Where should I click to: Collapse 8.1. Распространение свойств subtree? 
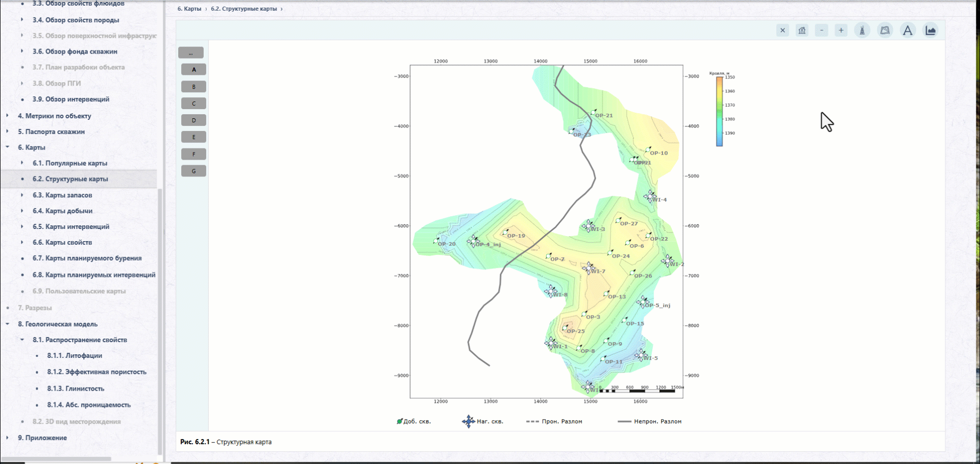(22, 340)
